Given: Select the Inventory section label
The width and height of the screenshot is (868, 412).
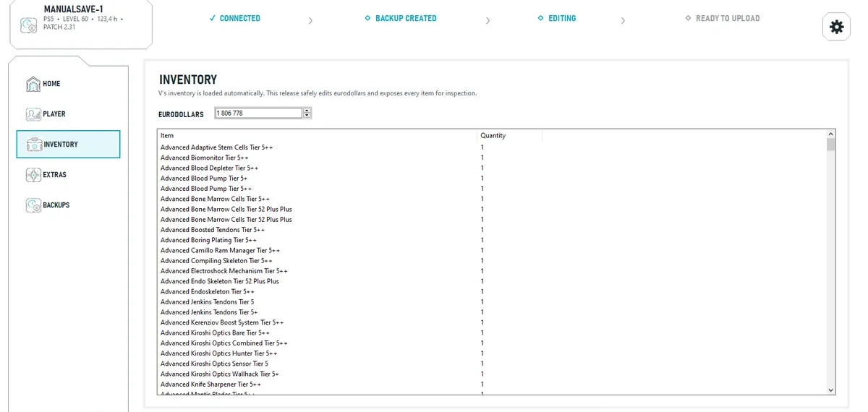Looking at the screenshot, I should (x=61, y=145).
